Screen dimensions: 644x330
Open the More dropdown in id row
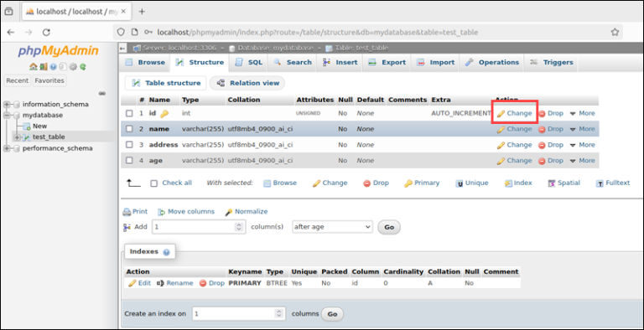pyautogui.click(x=583, y=113)
